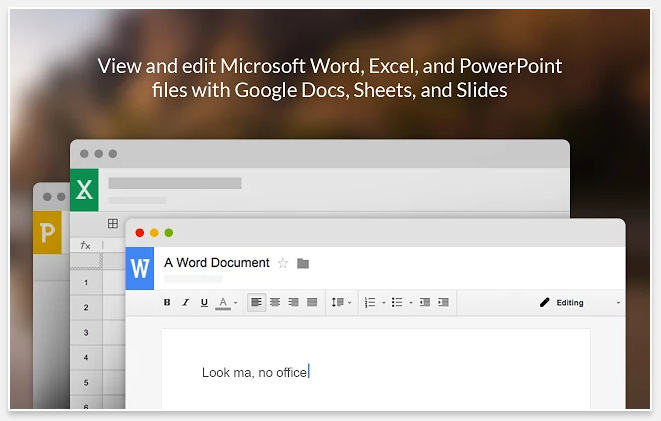661x421 pixels.
Task: Click the A Word Document title
Action: click(x=217, y=263)
